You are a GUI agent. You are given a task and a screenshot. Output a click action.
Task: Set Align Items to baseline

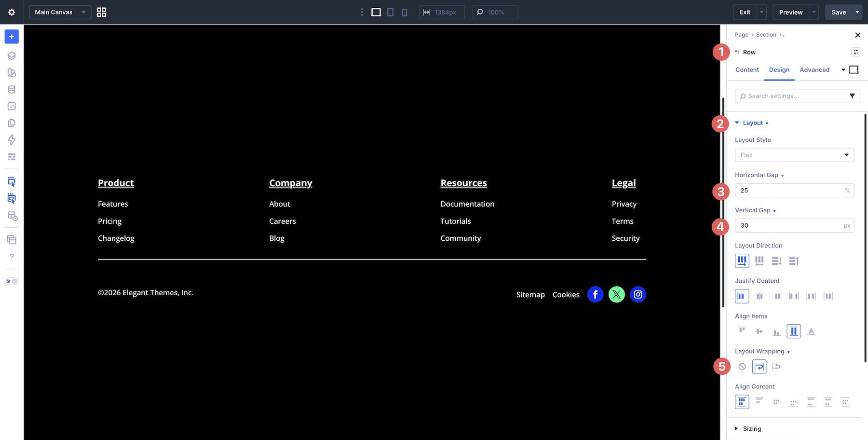click(811, 331)
